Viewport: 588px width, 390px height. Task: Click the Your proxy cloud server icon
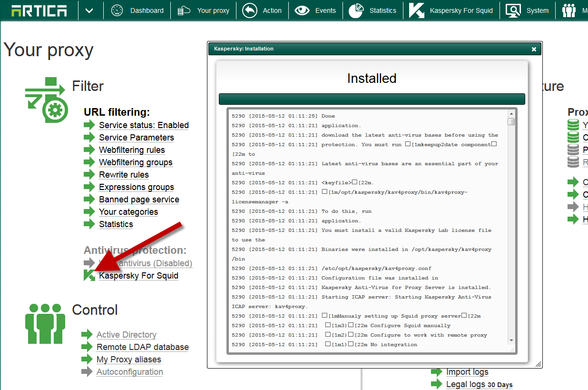coord(184,10)
